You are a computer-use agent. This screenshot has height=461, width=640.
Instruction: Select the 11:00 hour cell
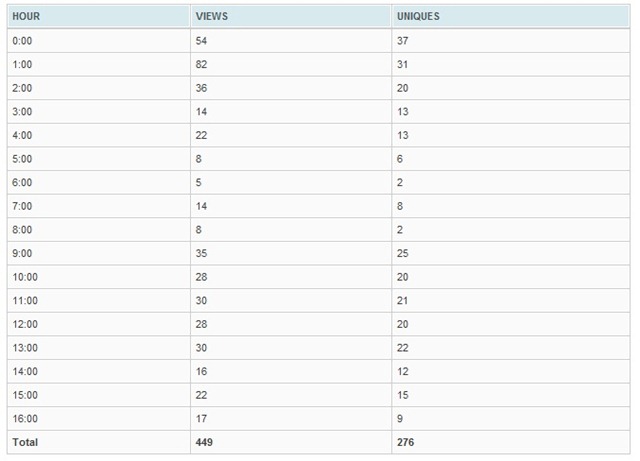click(x=25, y=301)
